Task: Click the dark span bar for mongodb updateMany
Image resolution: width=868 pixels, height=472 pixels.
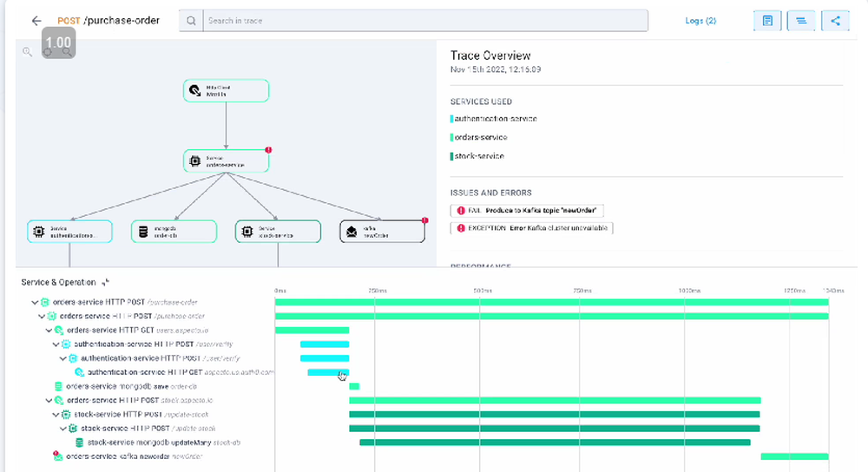Action: pyautogui.click(x=556, y=442)
